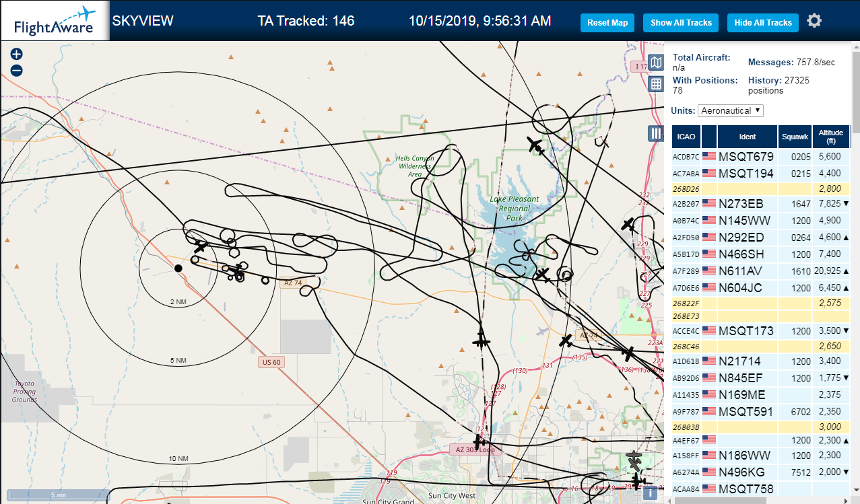Select the N169ME aircraft row
860x504 pixels.
click(761, 394)
